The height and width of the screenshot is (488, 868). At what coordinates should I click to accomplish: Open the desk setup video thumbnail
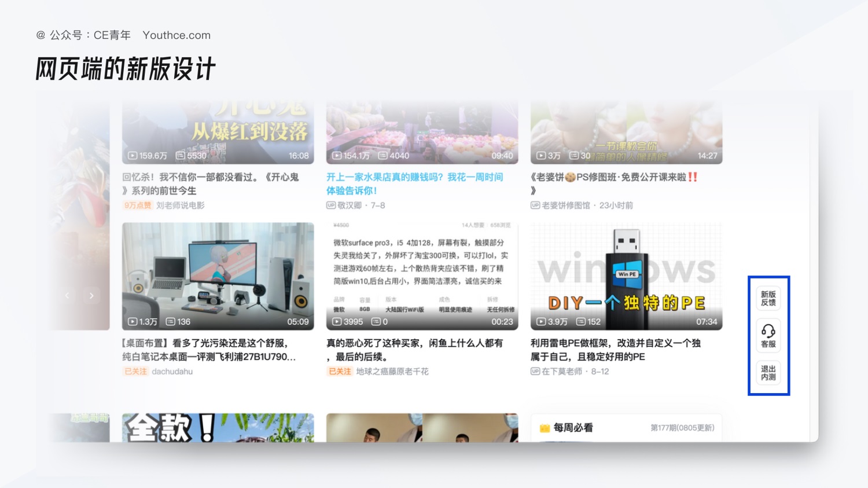tap(218, 276)
